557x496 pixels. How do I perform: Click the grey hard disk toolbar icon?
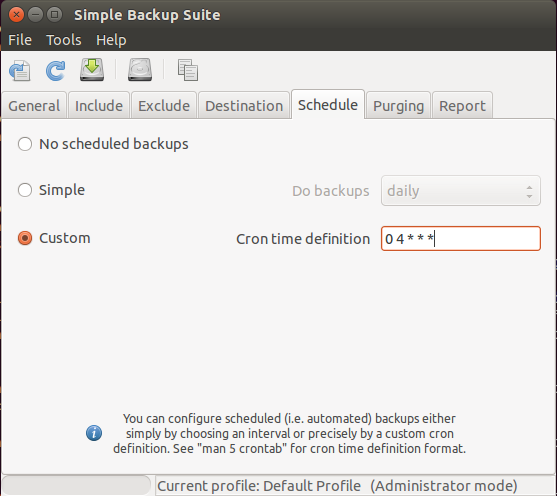tap(140, 70)
